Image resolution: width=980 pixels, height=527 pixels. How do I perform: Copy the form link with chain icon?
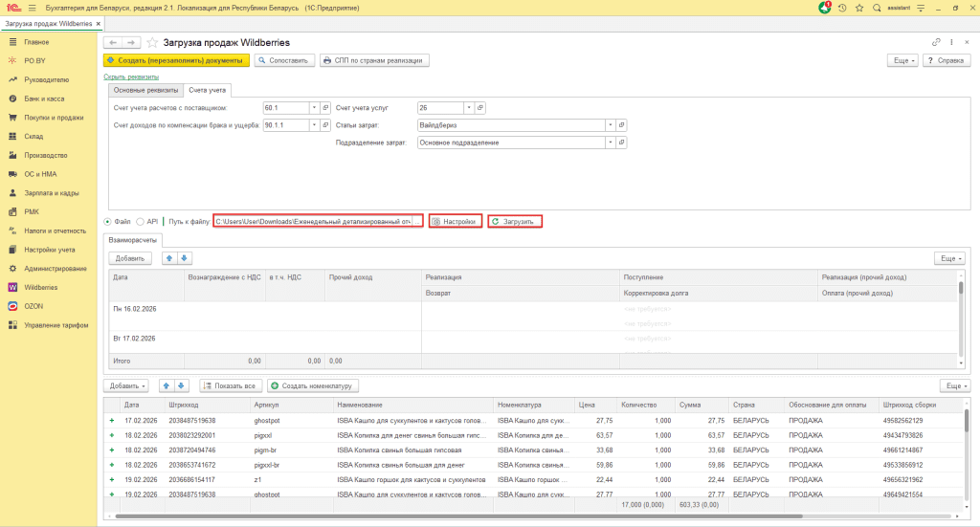936,43
